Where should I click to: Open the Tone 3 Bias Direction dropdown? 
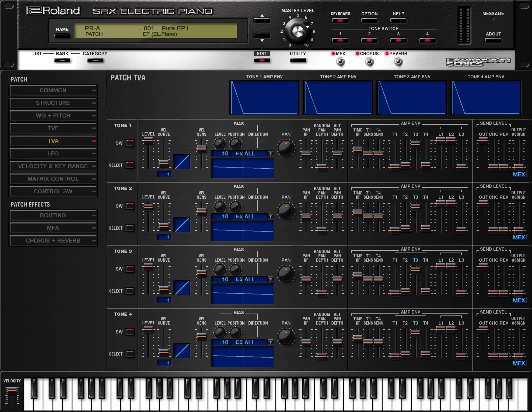270,279
